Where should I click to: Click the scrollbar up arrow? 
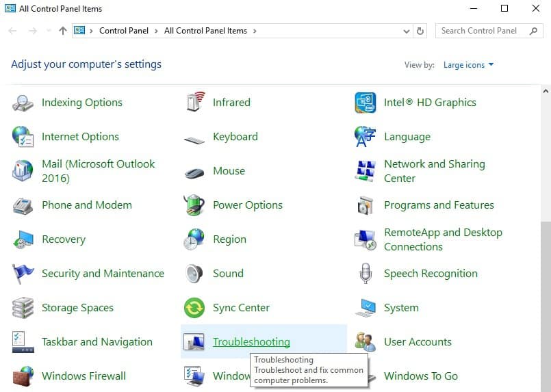[x=546, y=91]
